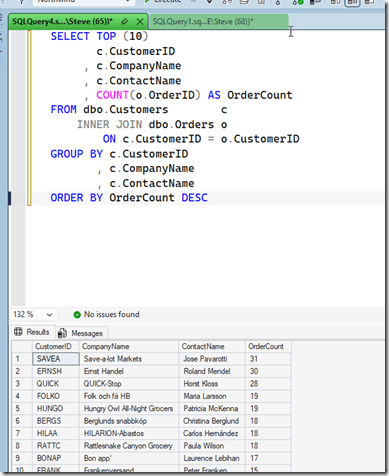The width and height of the screenshot is (389, 476).
Task: Select row 9 via its row header
Action: click(22, 458)
